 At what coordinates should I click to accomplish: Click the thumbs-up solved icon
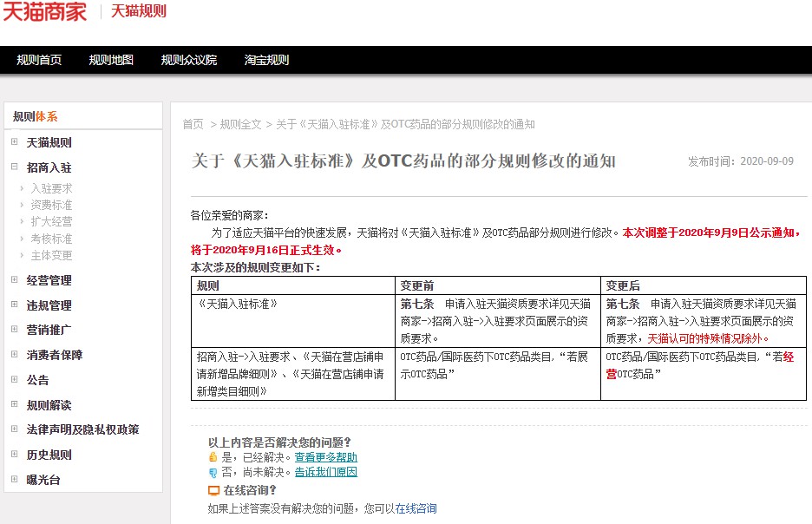click(213, 456)
